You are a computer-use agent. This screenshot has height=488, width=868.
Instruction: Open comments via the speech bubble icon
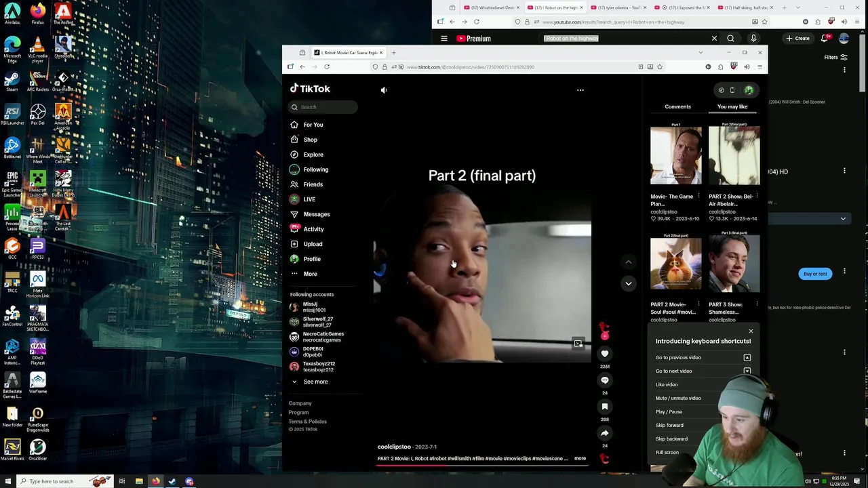click(605, 380)
